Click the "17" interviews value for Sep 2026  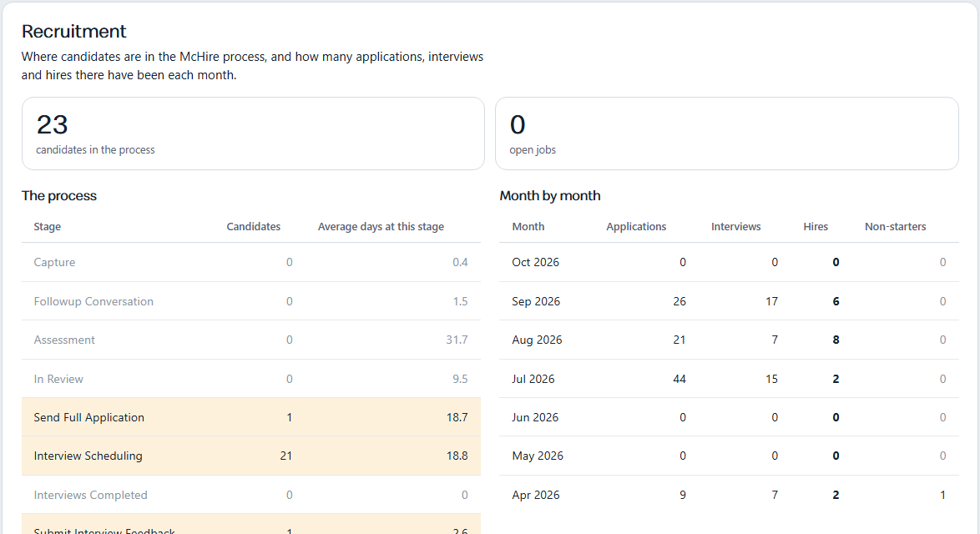click(772, 301)
